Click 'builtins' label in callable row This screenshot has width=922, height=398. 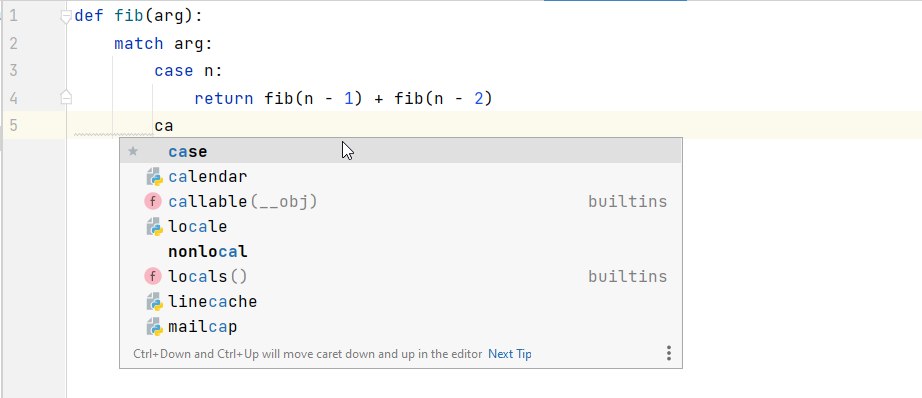tap(627, 202)
